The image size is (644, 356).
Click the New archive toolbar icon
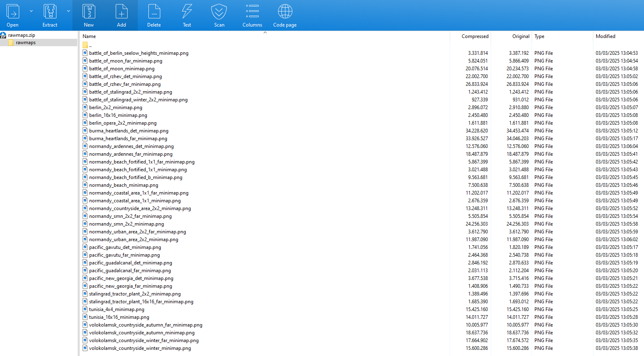89,11
